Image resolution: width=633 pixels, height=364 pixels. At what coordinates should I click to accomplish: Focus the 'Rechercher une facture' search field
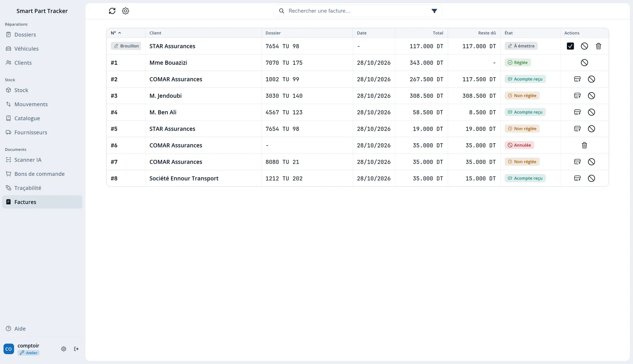tap(358, 11)
